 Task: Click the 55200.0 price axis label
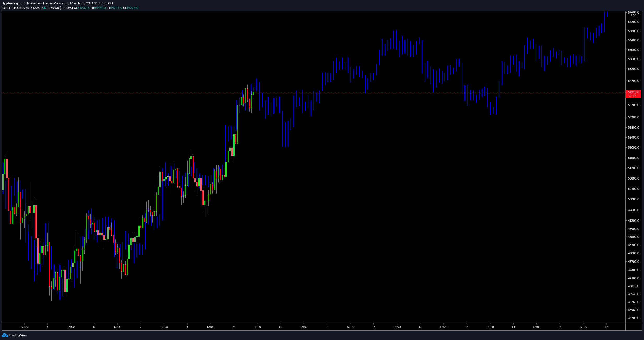tap(634, 69)
